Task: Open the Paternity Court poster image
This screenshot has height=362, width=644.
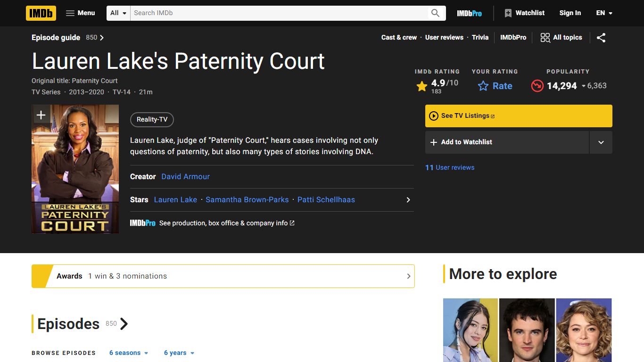Action: [x=75, y=169]
